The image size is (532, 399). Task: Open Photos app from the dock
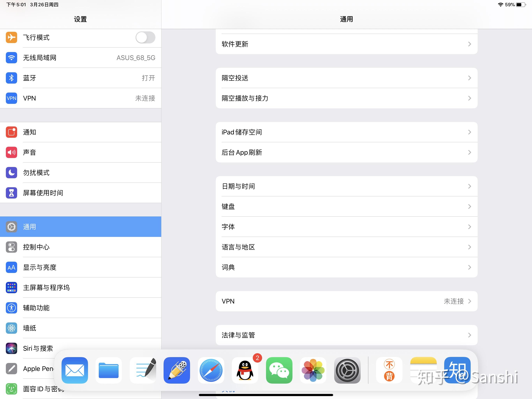313,371
